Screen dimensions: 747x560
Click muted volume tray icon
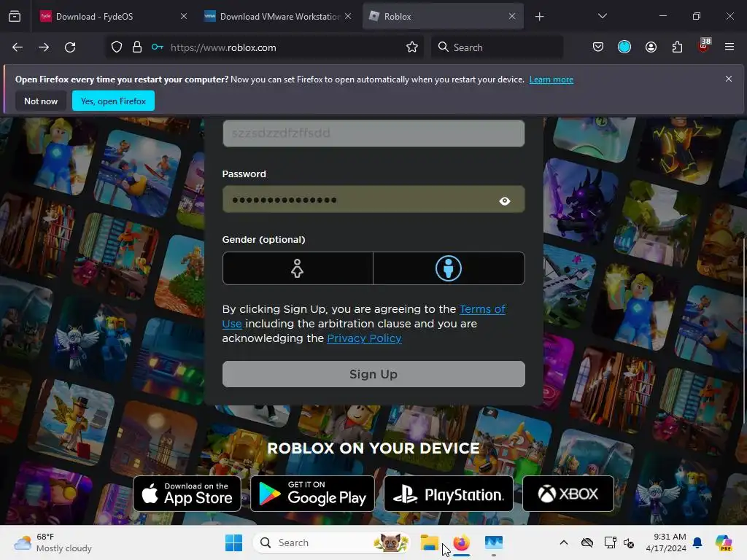coord(629,542)
